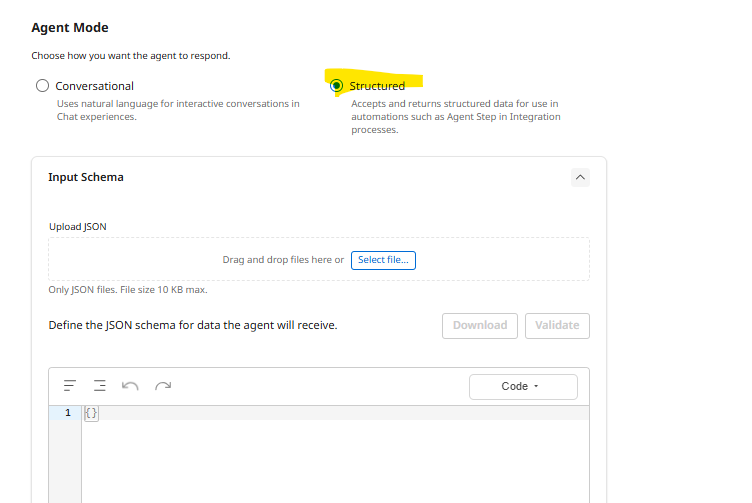This screenshot has width=752, height=503.
Task: Open the Code mode dropdown
Action: (x=523, y=387)
